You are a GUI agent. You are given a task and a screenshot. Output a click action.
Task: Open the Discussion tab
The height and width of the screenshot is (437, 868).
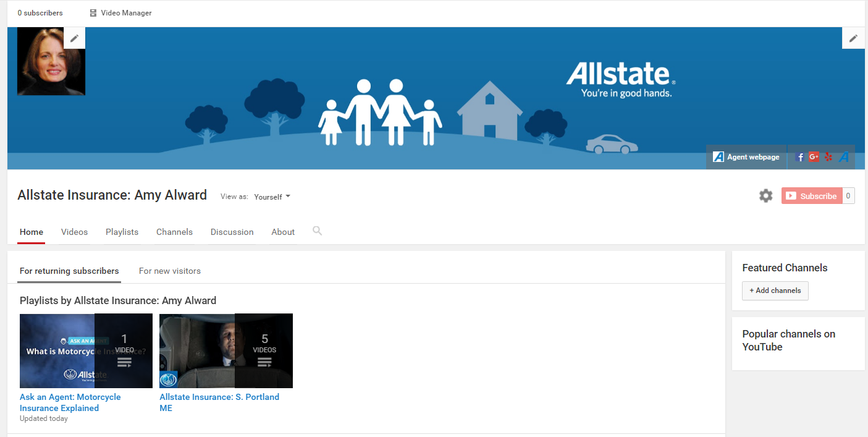click(232, 232)
